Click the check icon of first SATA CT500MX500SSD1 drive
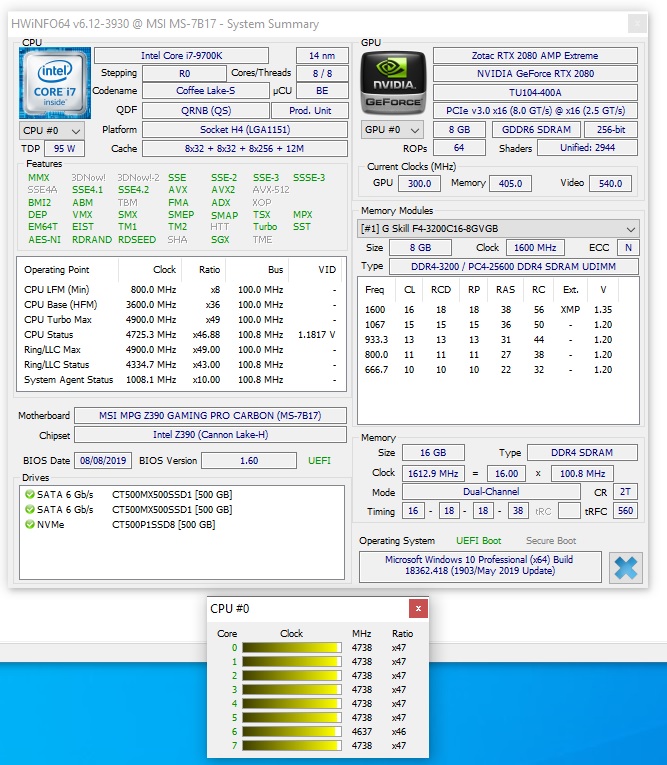Viewport: 667px width, 765px height. 30,494
